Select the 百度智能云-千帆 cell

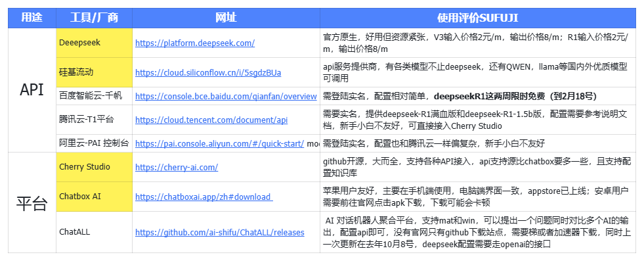tap(94, 96)
